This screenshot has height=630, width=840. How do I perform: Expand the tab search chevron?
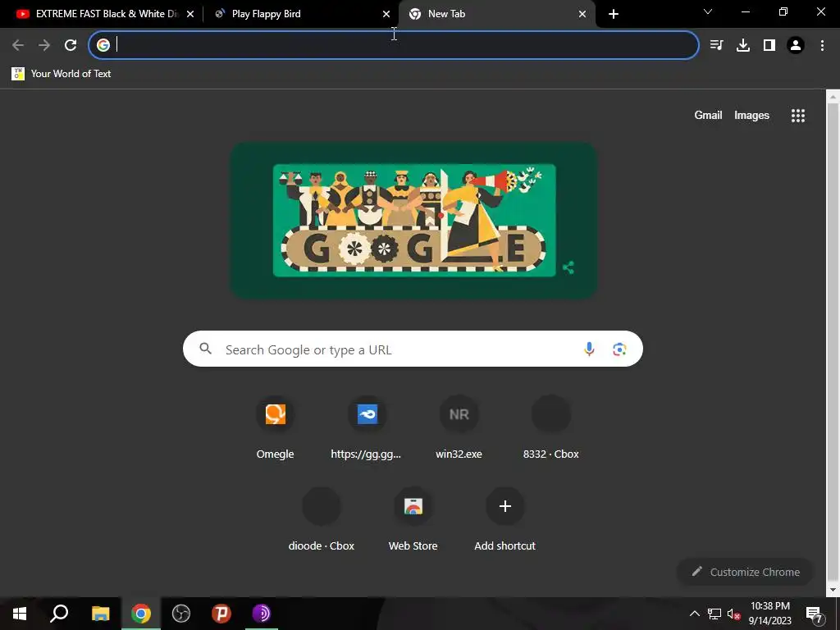pos(708,11)
